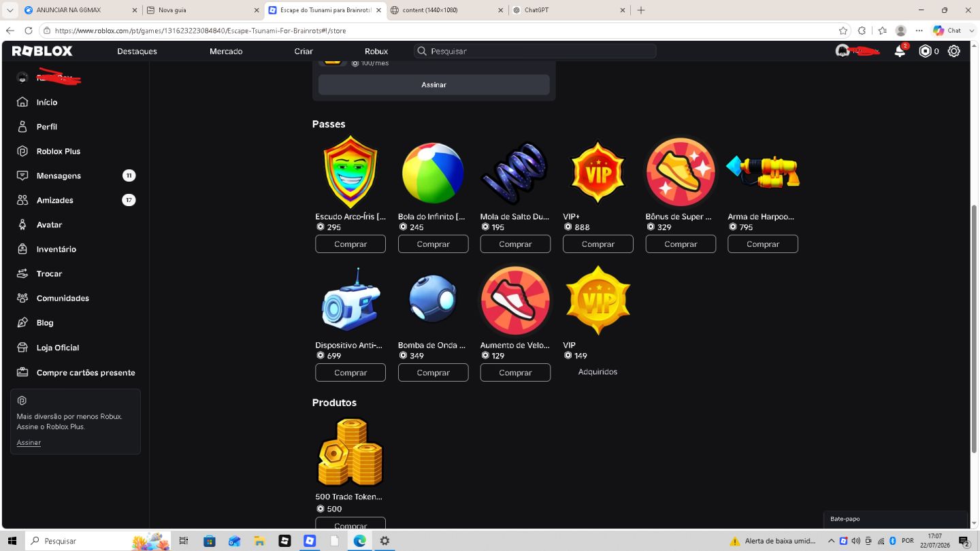The width and height of the screenshot is (980, 551).
Task: Open the Windows Start menu
Action: click(12, 541)
